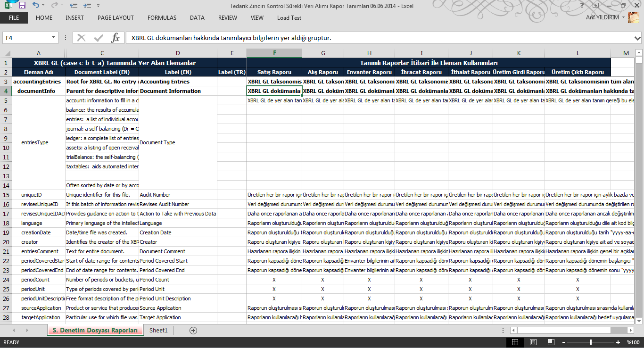Open the VIEW ribbon tab
The width and height of the screenshot is (644, 348).
tap(257, 18)
